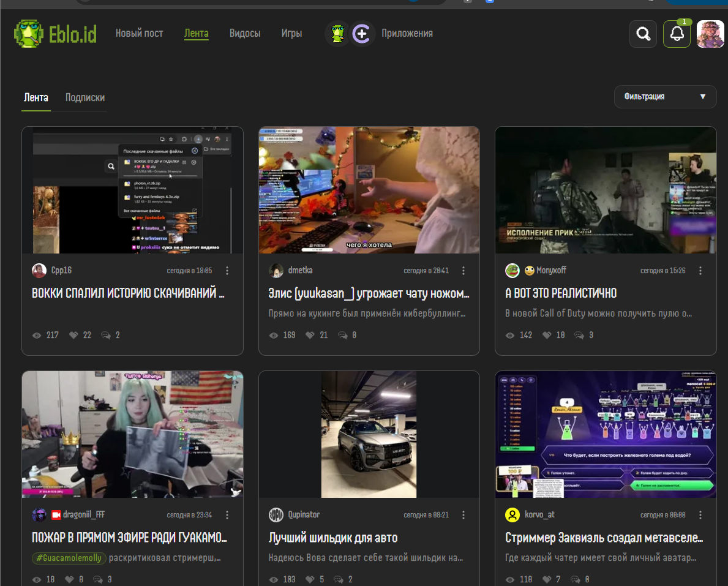Open options menu for Qupinator post
728x586 pixels.
(x=463, y=514)
